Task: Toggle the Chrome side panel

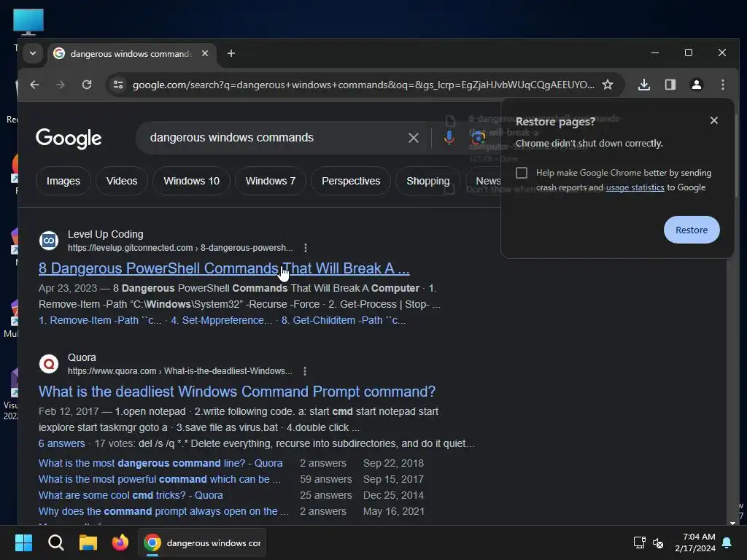Action: (x=670, y=85)
